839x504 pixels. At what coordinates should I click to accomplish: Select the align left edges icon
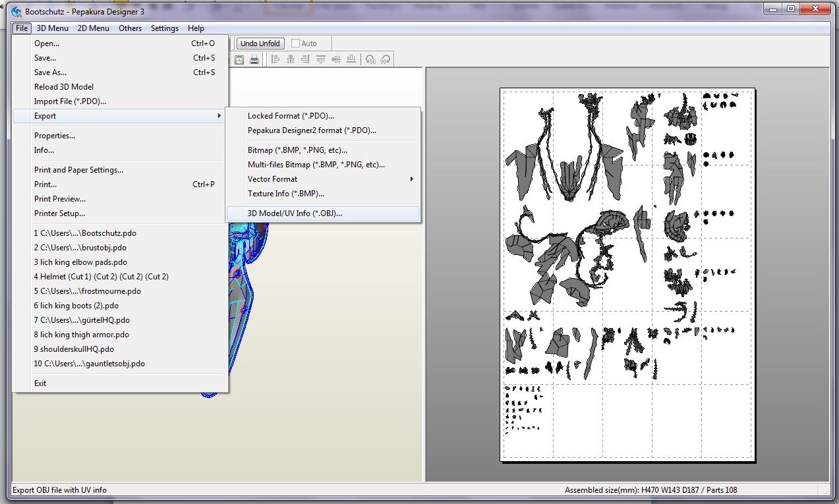(275, 59)
